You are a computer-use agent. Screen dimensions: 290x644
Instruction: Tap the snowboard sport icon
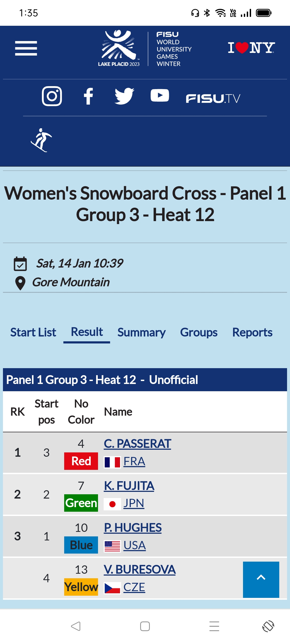point(41,140)
